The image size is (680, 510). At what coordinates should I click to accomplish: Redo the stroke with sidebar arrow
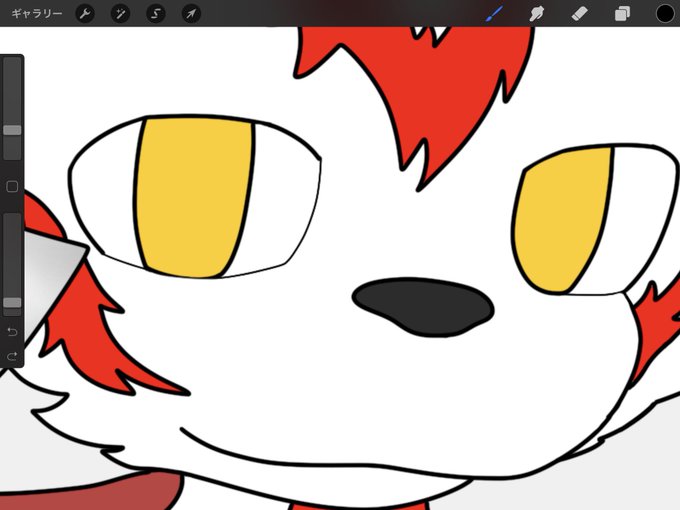(x=12, y=356)
